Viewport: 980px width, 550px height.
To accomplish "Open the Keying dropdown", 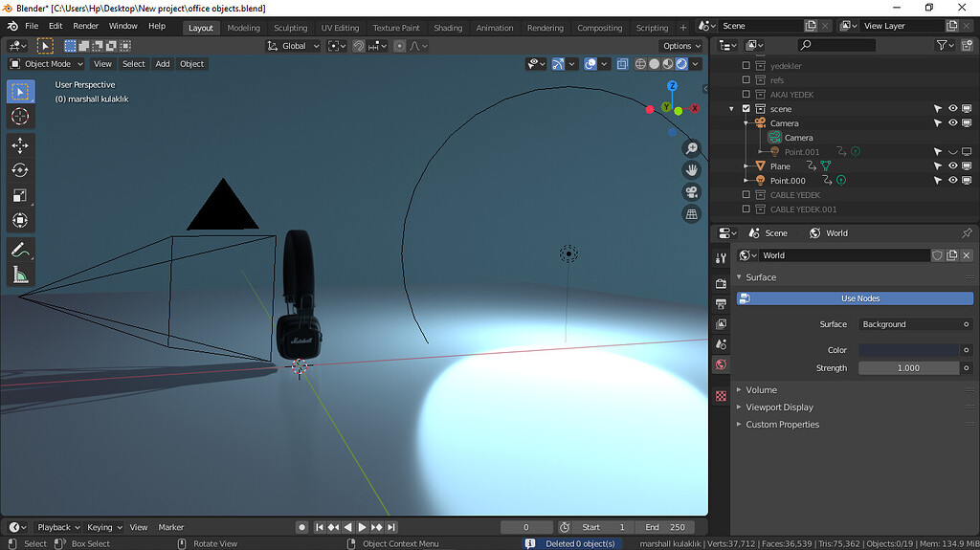I will click(x=103, y=527).
